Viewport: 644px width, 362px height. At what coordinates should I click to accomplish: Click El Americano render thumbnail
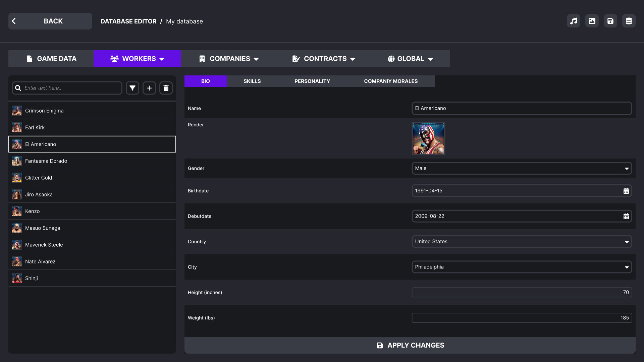428,138
